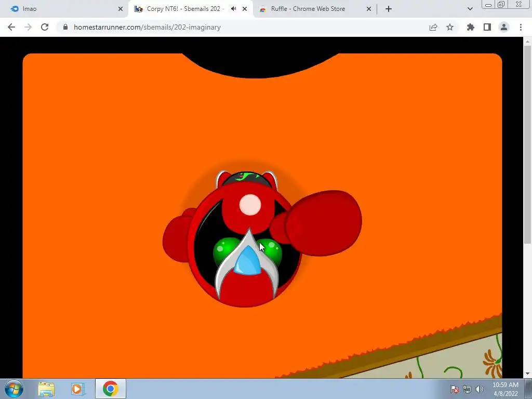Open the Chrome profile avatar

pos(504,27)
